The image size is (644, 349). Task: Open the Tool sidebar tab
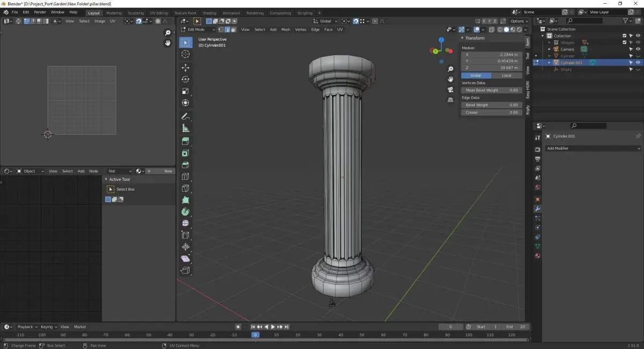(x=528, y=56)
